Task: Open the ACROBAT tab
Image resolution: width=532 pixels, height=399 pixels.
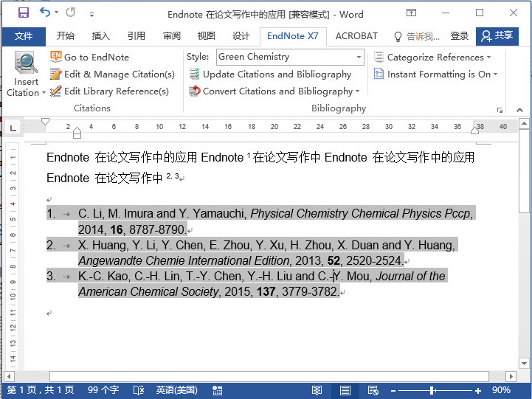Action: tap(356, 36)
